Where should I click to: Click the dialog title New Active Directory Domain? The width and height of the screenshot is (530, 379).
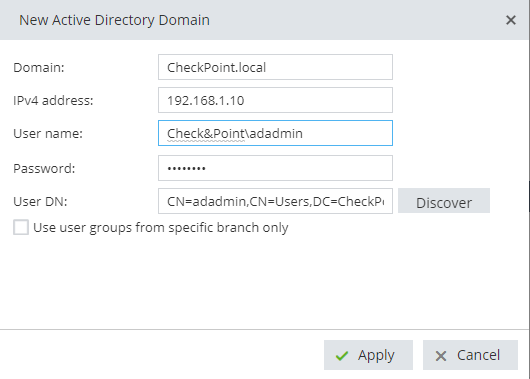[x=114, y=20]
